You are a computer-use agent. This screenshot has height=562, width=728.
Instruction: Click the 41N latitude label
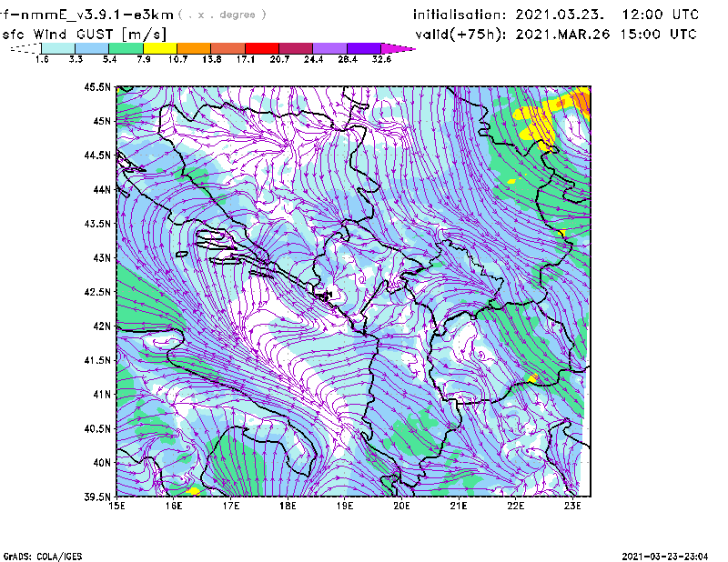(102, 394)
